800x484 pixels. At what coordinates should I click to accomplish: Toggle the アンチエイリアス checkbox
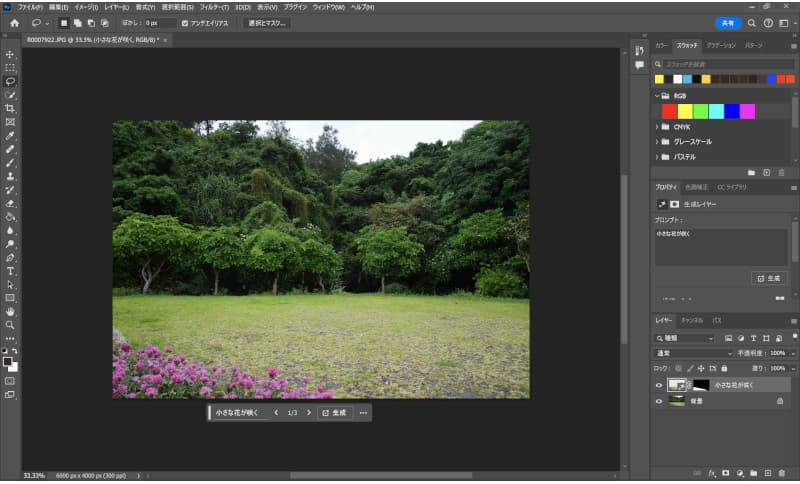click(185, 22)
